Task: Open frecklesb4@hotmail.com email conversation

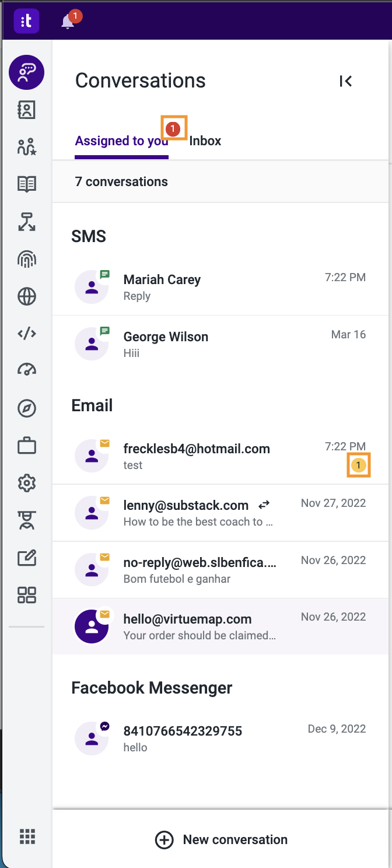Action: coord(220,456)
